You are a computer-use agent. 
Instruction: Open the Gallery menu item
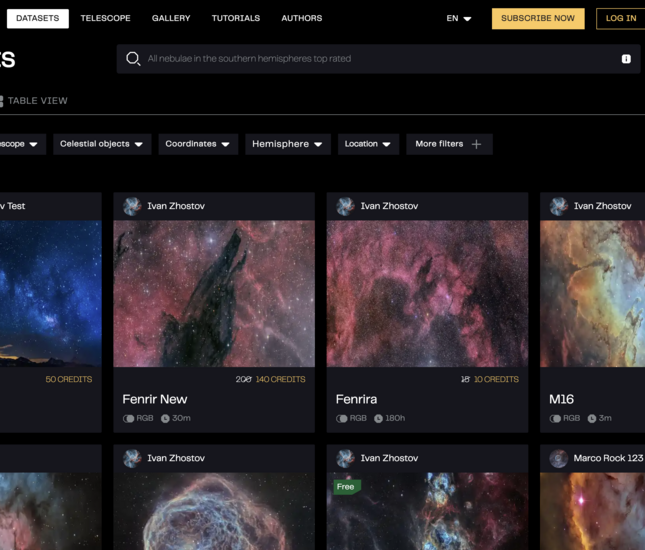click(171, 19)
